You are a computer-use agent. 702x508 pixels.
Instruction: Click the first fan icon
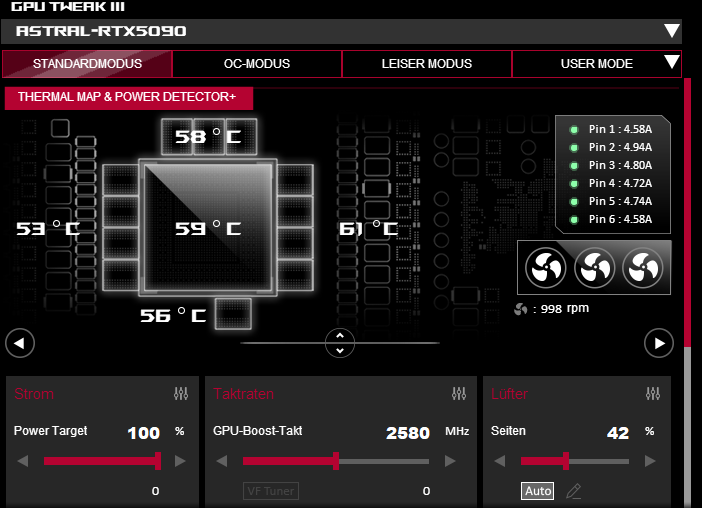[545, 268]
